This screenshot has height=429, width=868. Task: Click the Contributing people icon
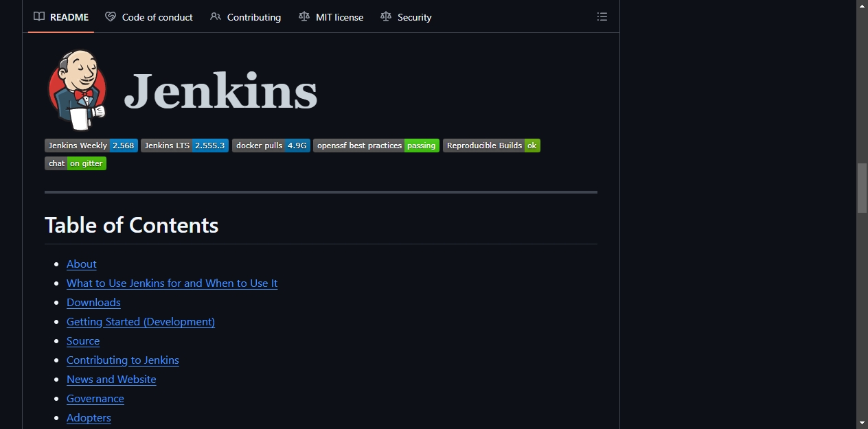tap(216, 16)
